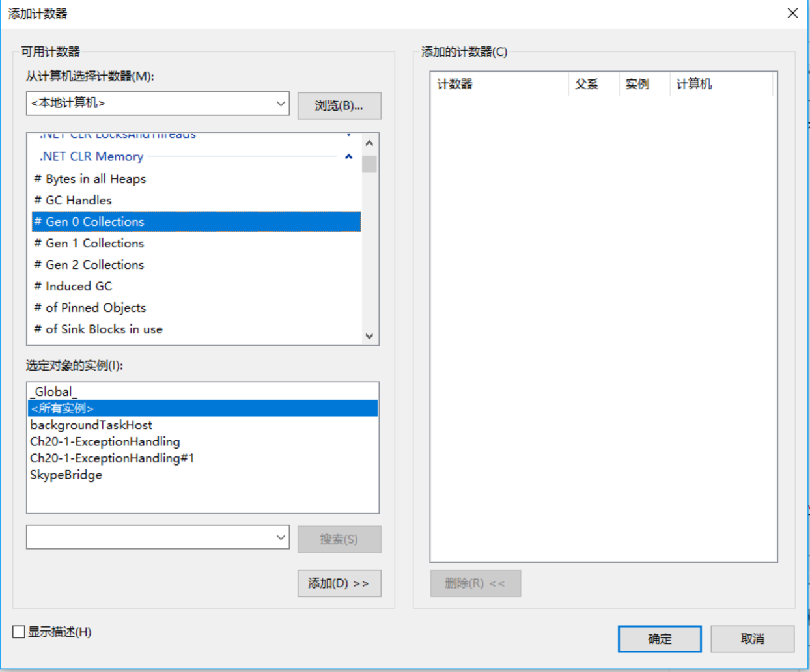Open the computer selection dropdown
This screenshot has width=810, height=672.
click(x=281, y=104)
